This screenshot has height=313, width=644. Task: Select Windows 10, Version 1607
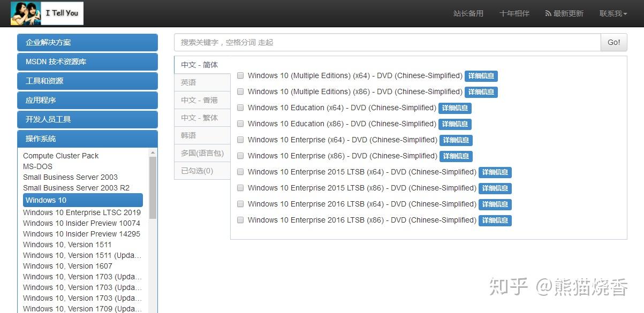(67, 266)
